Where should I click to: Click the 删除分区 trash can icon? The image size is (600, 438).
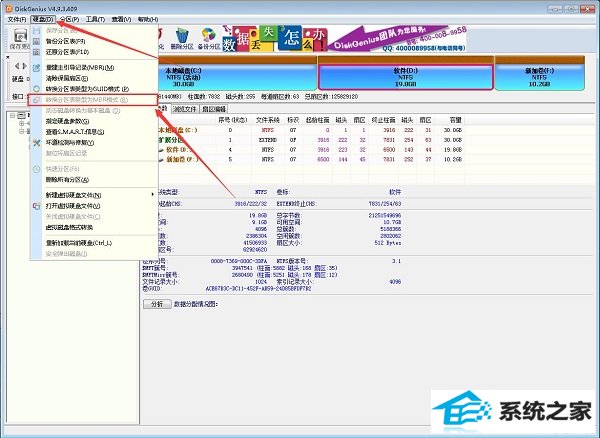pos(182,39)
